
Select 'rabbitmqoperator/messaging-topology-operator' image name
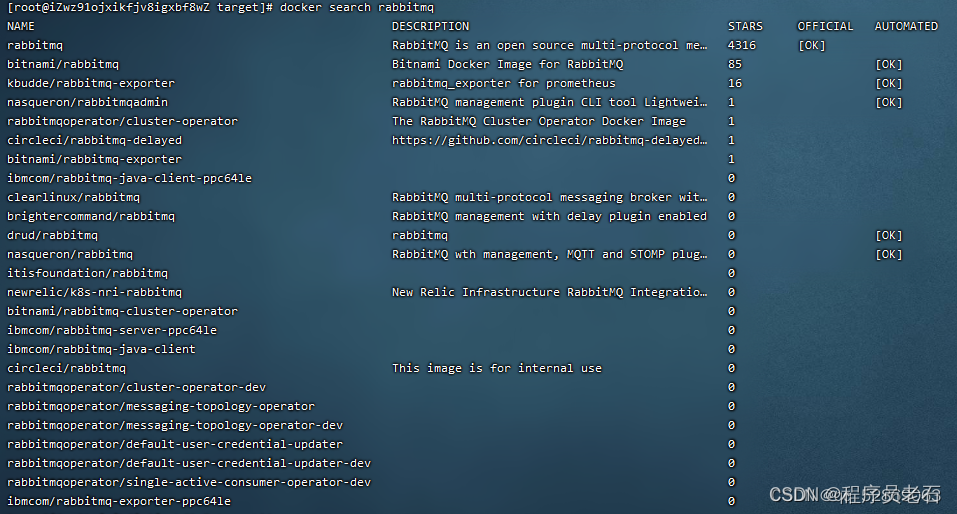(161, 405)
